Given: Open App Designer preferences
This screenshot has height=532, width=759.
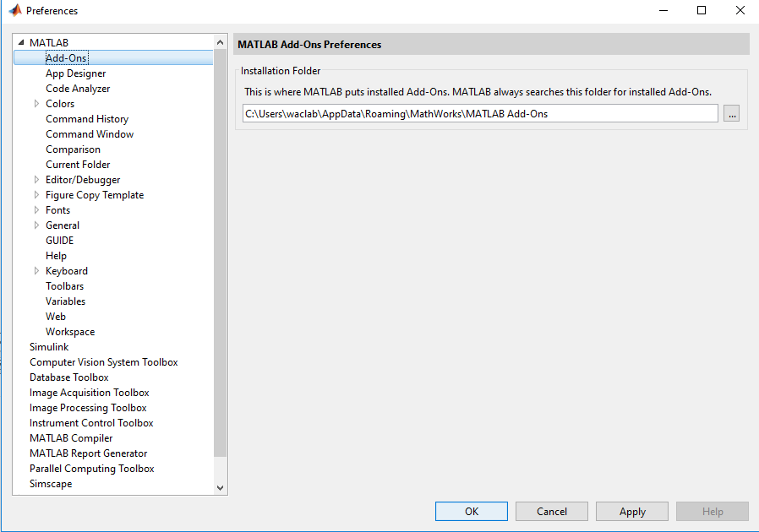Looking at the screenshot, I should (75, 73).
